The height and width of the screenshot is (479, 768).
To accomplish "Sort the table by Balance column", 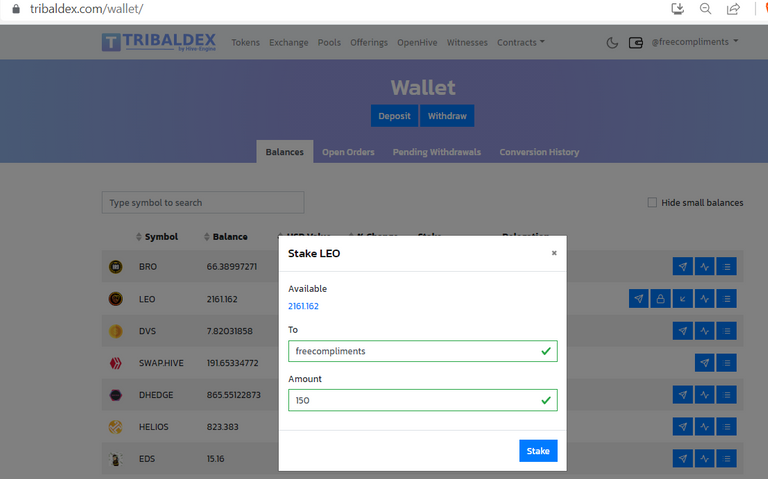I will [x=226, y=237].
